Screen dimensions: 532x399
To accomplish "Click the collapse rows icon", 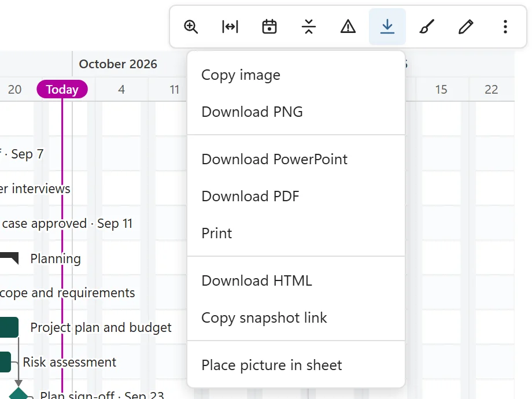I will click(309, 27).
